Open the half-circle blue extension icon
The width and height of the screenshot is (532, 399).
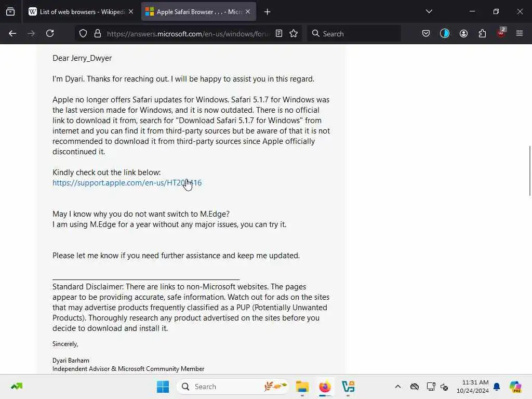point(445,33)
